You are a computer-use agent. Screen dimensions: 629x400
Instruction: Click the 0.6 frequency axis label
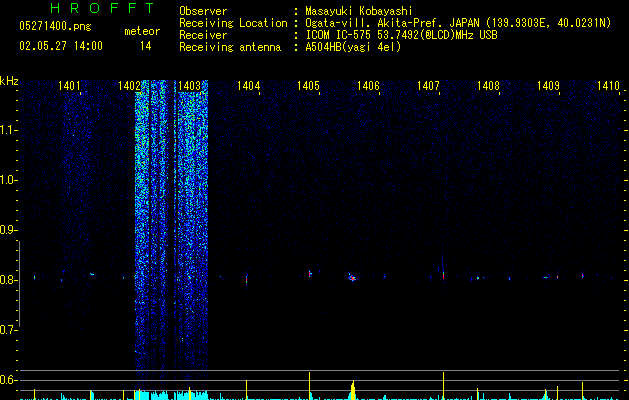[x=8, y=380]
